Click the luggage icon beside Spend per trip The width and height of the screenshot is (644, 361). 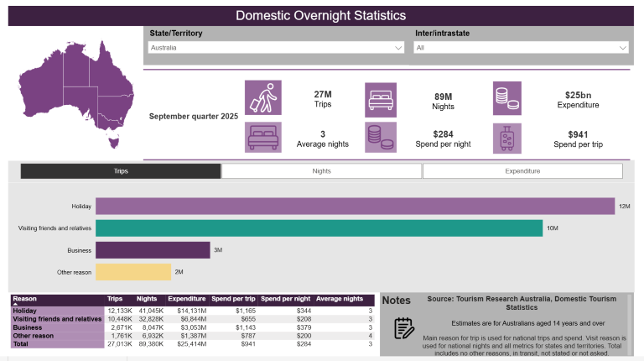pyautogui.click(x=506, y=138)
